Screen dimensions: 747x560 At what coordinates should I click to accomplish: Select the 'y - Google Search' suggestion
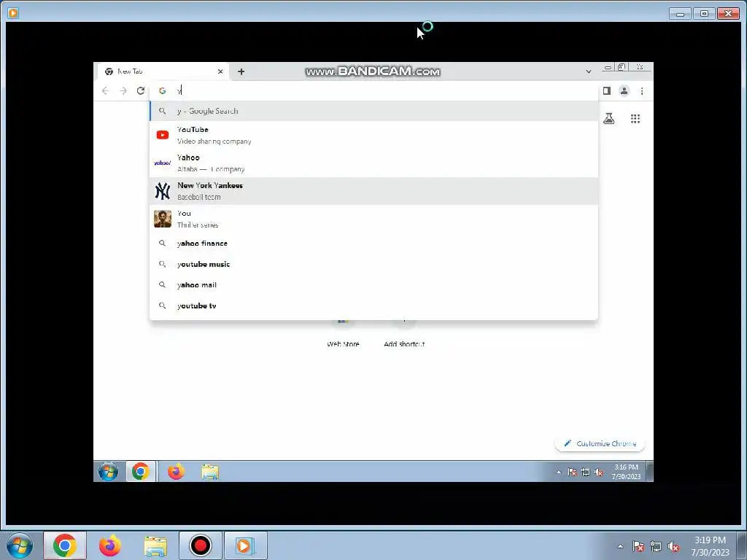pos(374,111)
